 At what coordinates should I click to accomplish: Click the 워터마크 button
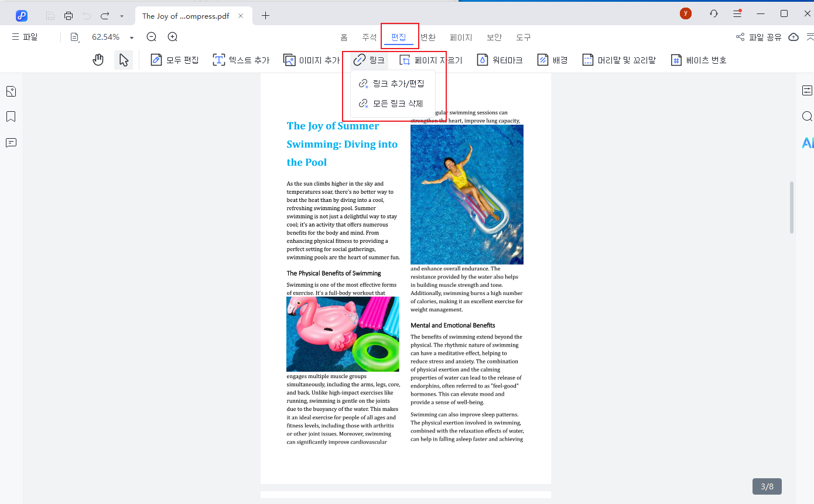click(x=500, y=60)
